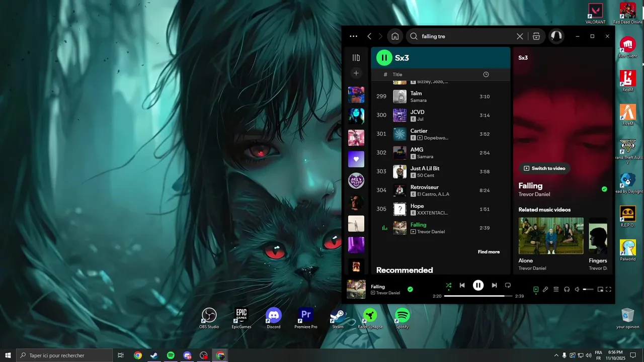The height and width of the screenshot is (362, 644).
Task: Show hidden system tray icons chevron
Action: (556, 355)
